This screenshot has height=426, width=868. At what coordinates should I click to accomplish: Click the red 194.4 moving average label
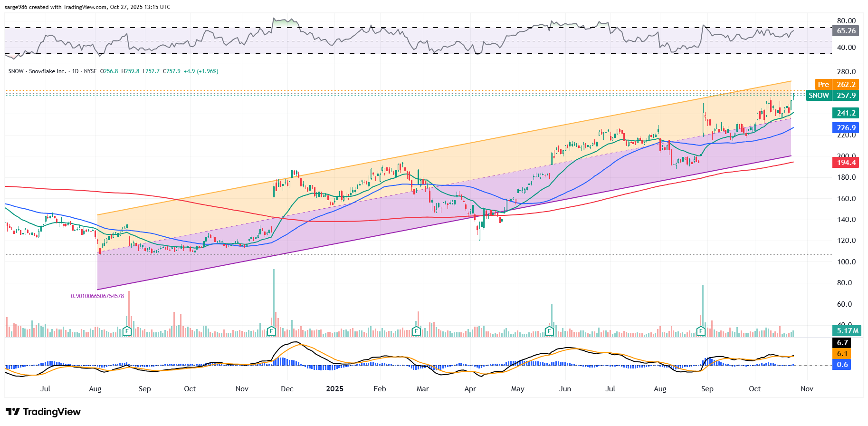846,163
